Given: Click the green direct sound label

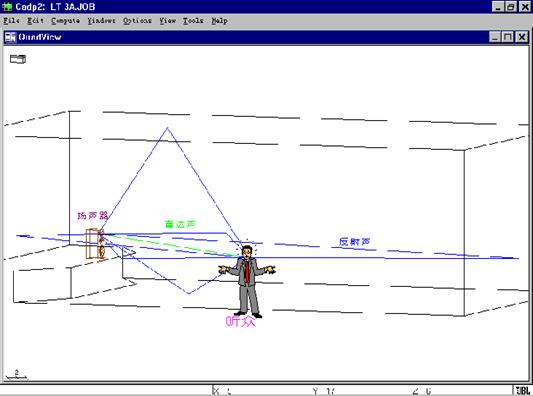Looking at the screenshot, I should [180, 224].
